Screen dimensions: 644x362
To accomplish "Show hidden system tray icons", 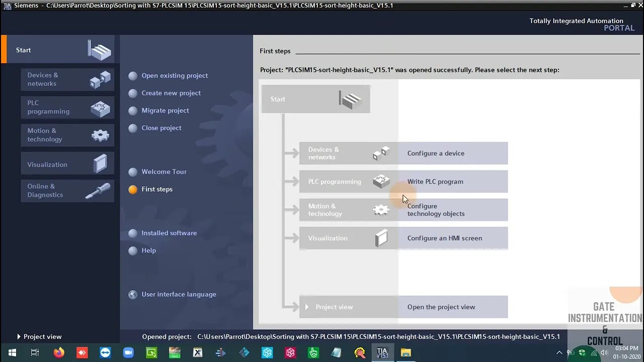I will click(x=559, y=353).
